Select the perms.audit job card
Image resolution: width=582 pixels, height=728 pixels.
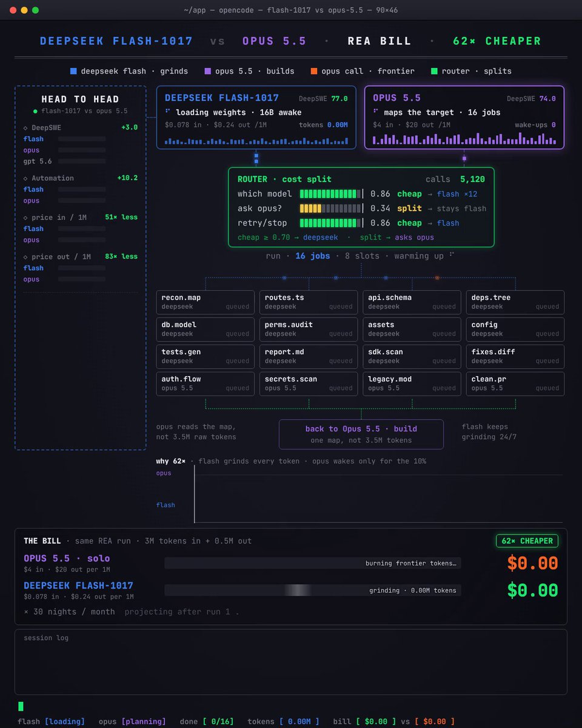309,329
